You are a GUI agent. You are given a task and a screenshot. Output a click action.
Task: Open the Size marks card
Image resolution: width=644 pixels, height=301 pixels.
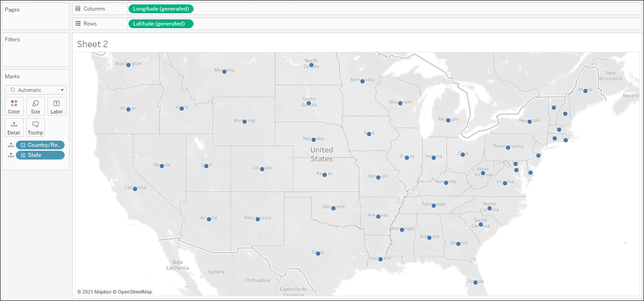pyautogui.click(x=36, y=106)
